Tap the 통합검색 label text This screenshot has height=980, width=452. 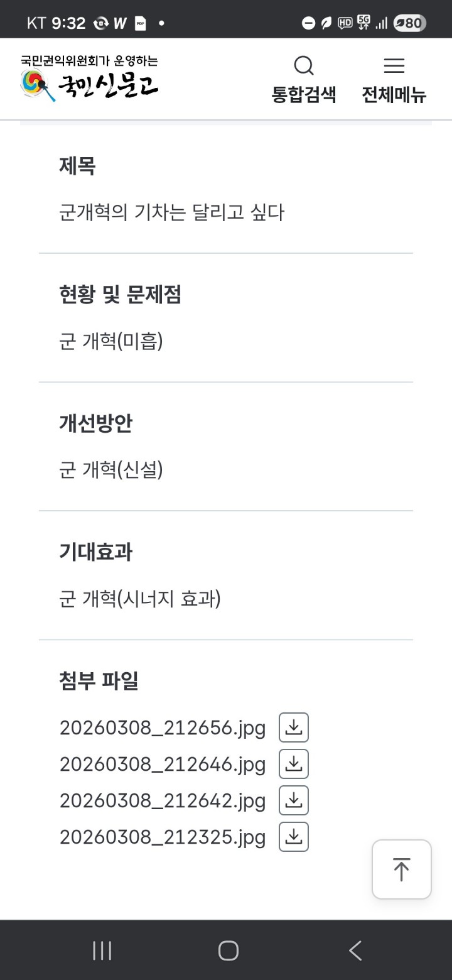click(304, 95)
